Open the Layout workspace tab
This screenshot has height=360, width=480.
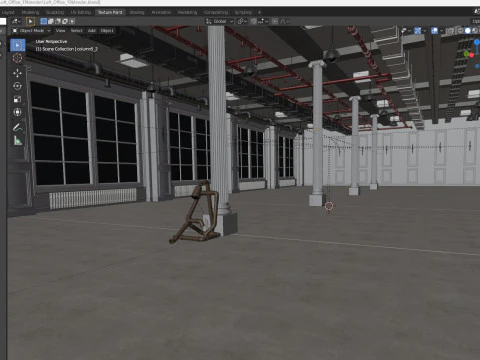8,12
